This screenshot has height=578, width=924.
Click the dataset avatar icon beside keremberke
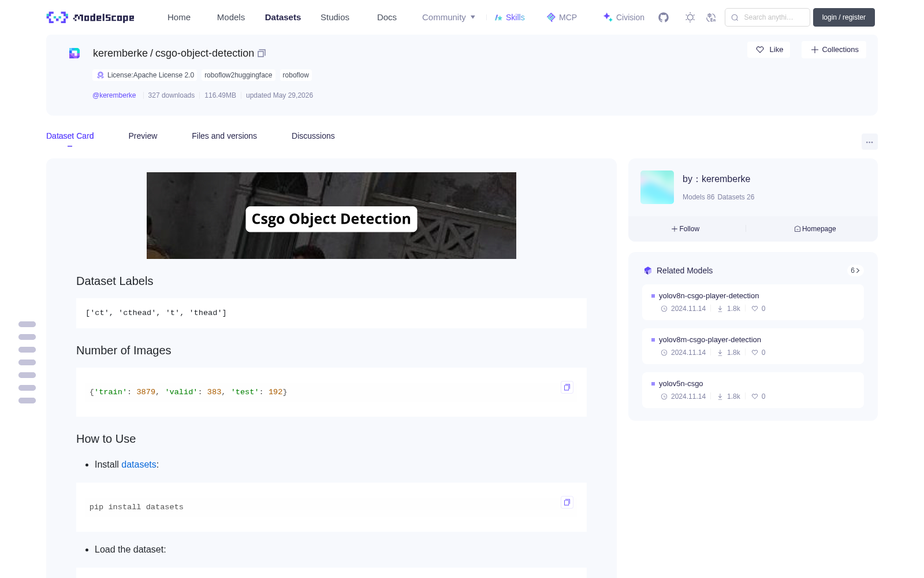[x=74, y=53]
